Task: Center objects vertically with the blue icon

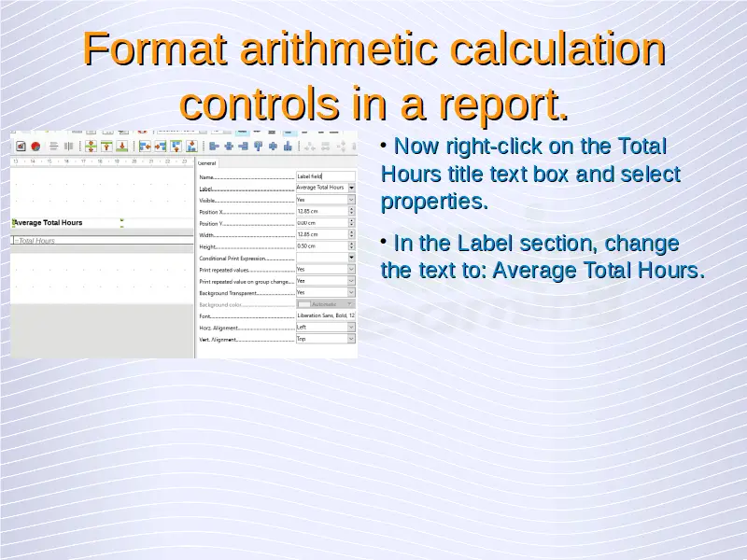Action: tap(273, 147)
